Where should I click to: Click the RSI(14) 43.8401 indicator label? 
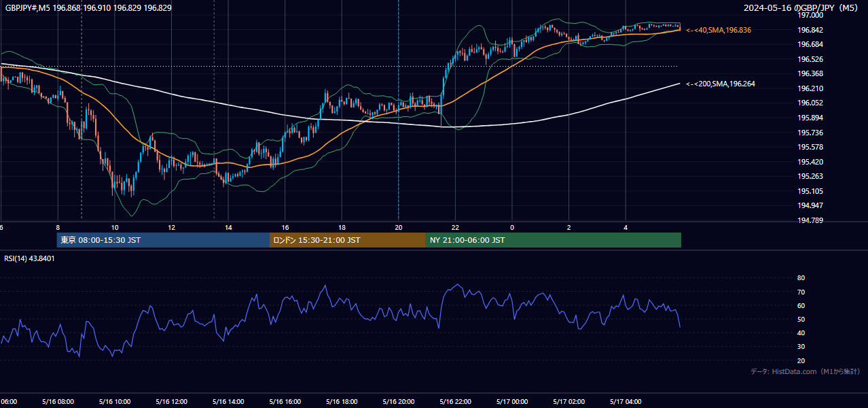click(30, 258)
